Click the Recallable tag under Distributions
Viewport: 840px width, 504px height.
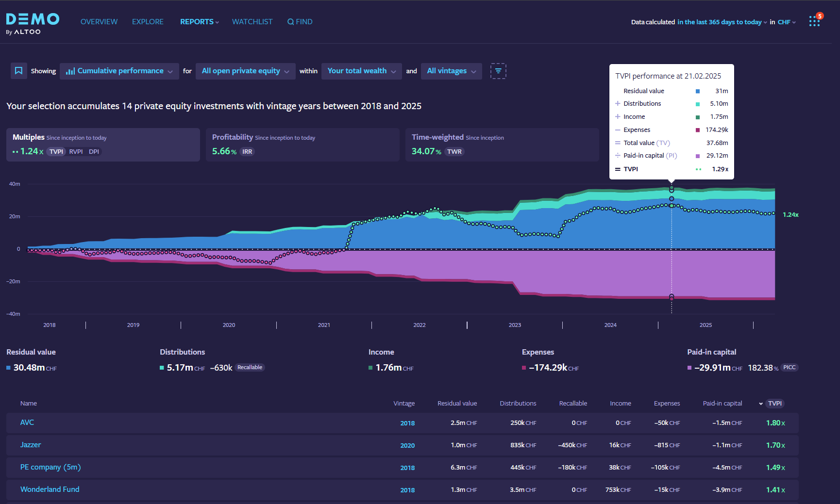(250, 368)
